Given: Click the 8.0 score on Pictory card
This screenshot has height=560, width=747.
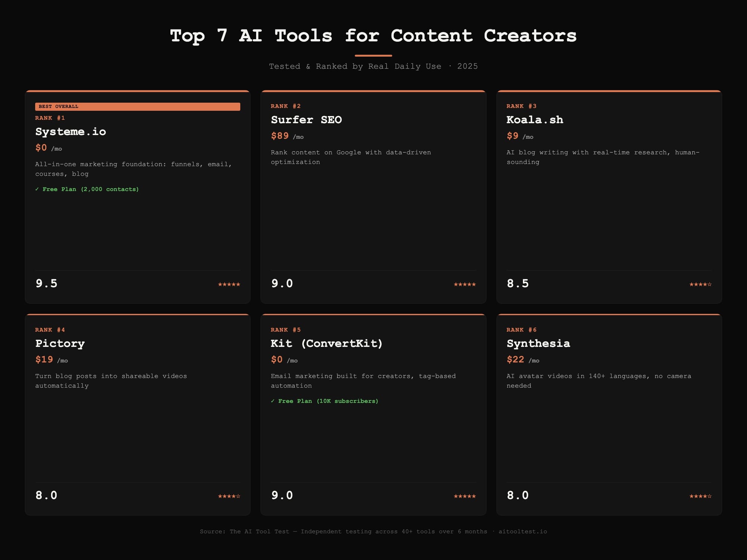Looking at the screenshot, I should click(x=46, y=495).
